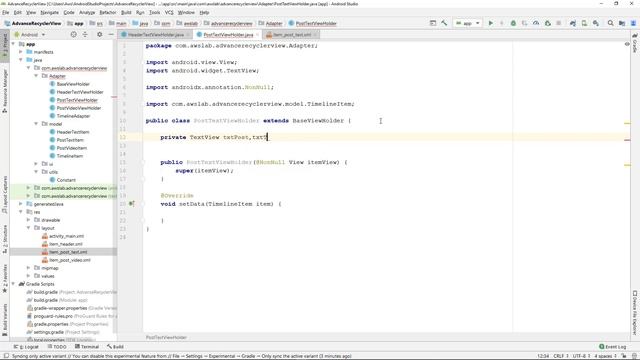Toggle the Device File Explorer side tab
Screen dimensions: 640x360
635,313
